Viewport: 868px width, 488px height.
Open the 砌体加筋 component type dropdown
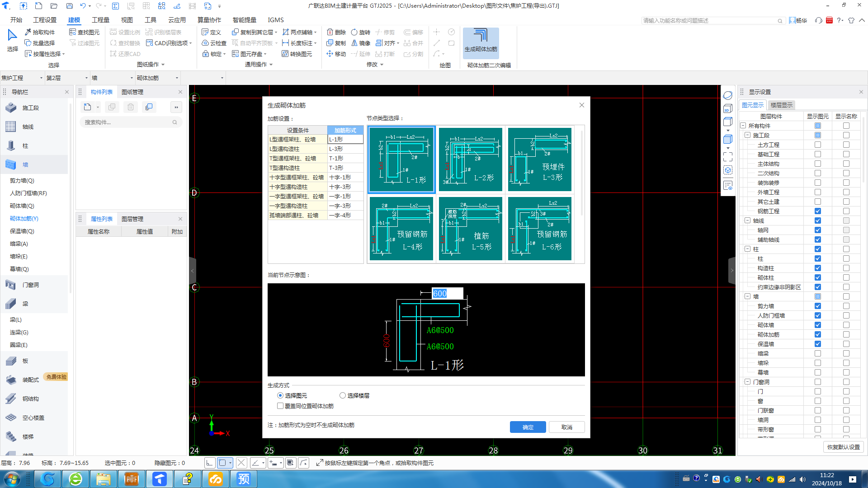[x=177, y=78]
